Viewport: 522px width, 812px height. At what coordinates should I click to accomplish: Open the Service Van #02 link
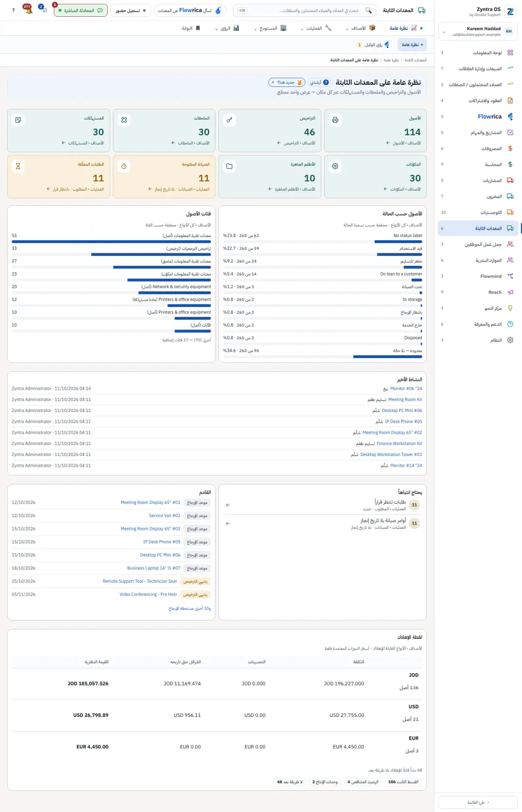pos(165,516)
